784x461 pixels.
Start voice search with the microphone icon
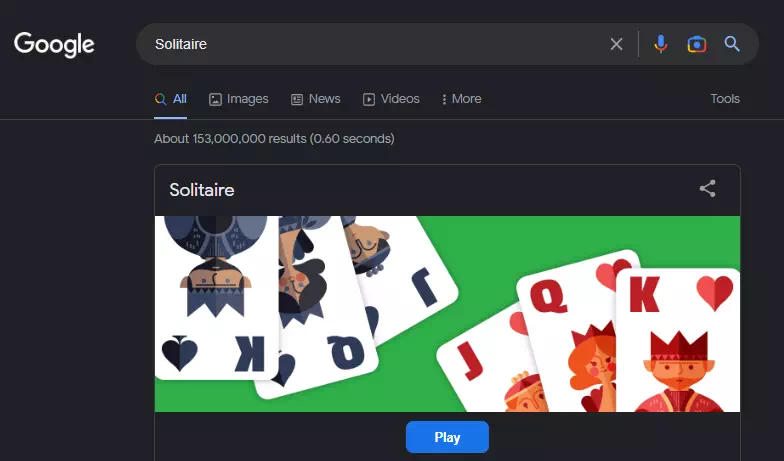pos(660,44)
